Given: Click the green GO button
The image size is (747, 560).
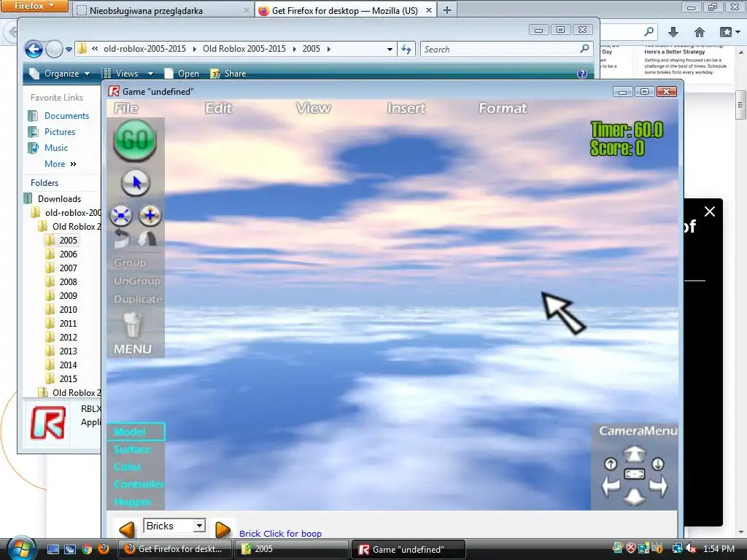Looking at the screenshot, I should (x=135, y=140).
